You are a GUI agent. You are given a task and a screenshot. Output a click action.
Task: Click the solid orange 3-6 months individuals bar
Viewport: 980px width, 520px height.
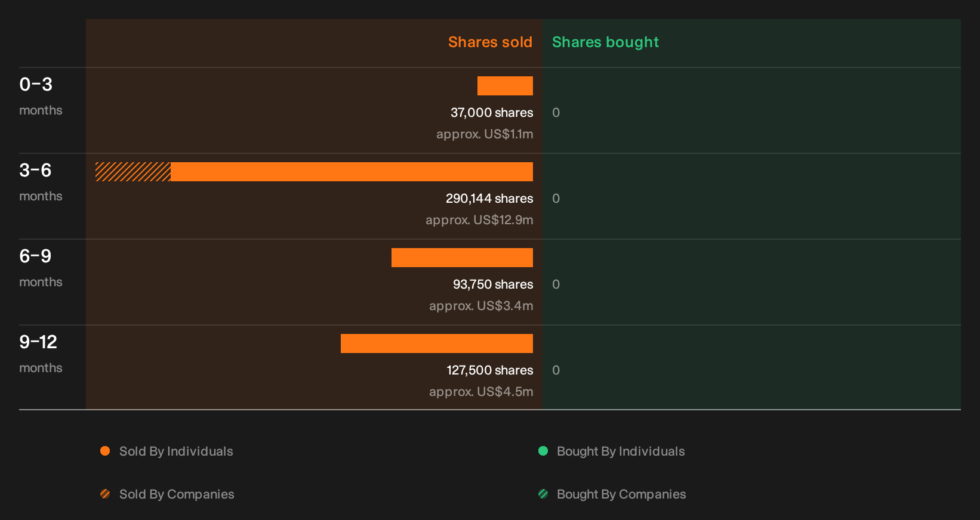[x=352, y=172]
